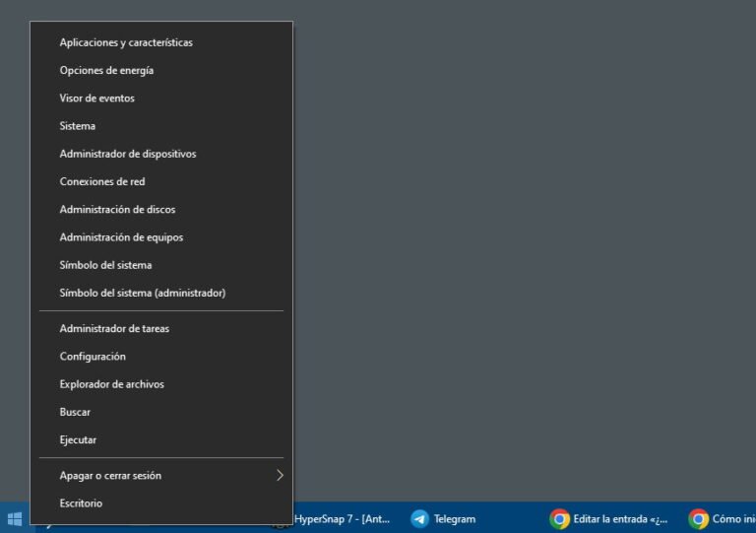Image resolution: width=756 pixels, height=533 pixels.
Task: Open Símbolo del sistema (non-admin)
Action: click(x=105, y=265)
